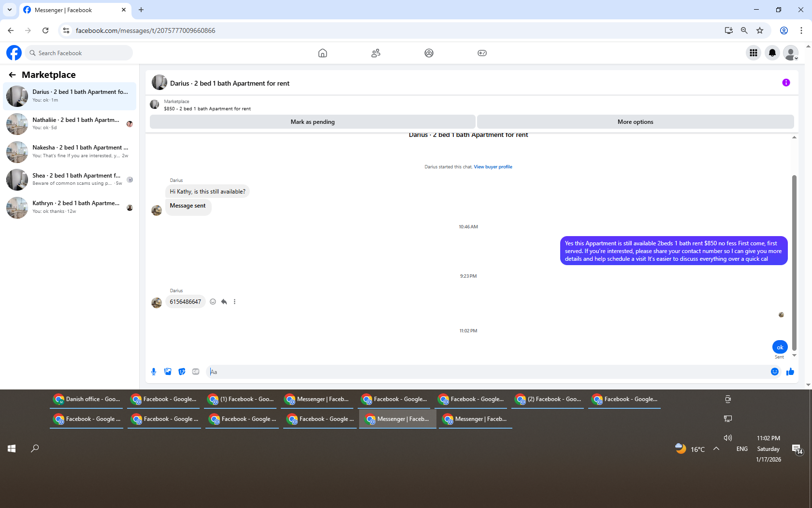Open Chrome three-dot menu

pos(801,30)
